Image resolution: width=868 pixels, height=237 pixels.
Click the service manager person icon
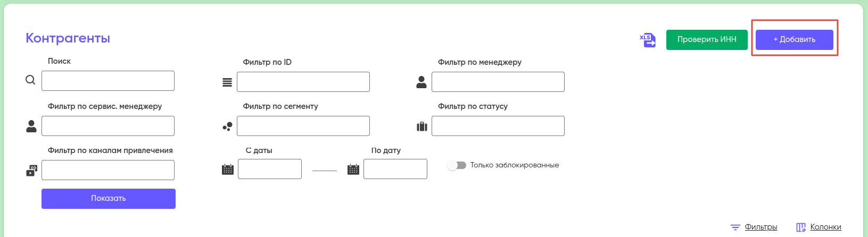pyautogui.click(x=31, y=126)
